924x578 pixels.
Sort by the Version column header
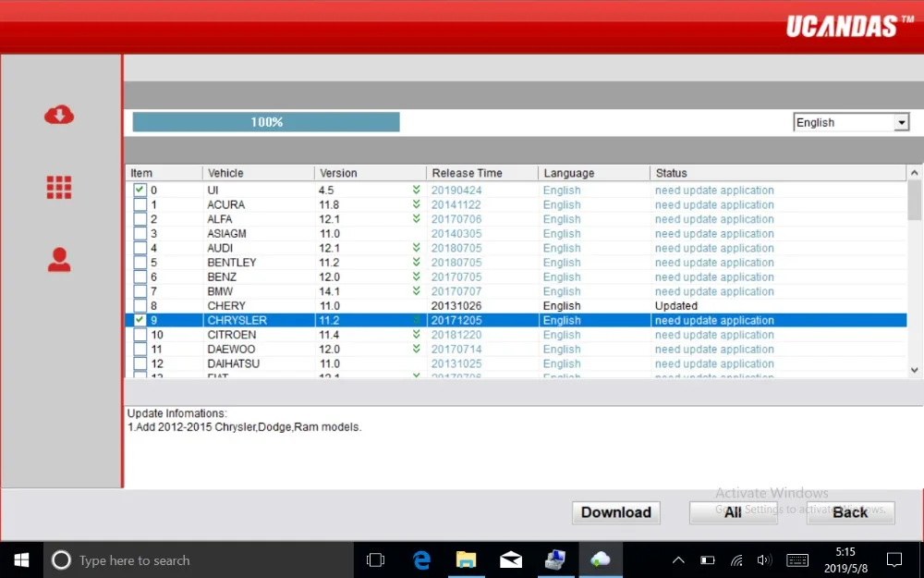(x=371, y=173)
